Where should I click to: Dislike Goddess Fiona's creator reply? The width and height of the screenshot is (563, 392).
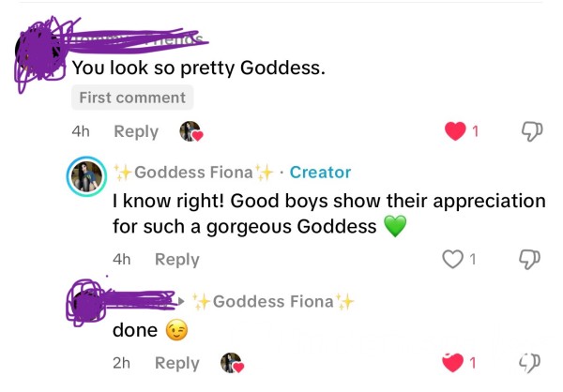[529, 259]
